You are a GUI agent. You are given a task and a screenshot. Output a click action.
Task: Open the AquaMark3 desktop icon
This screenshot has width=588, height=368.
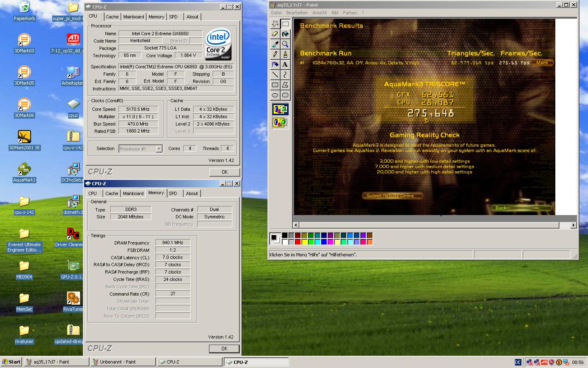[24, 173]
